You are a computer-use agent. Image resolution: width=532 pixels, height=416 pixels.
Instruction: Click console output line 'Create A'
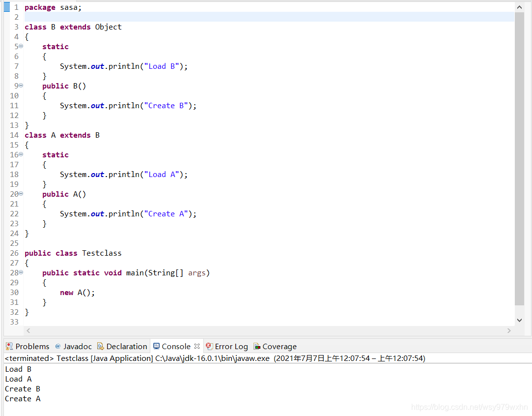23,399
